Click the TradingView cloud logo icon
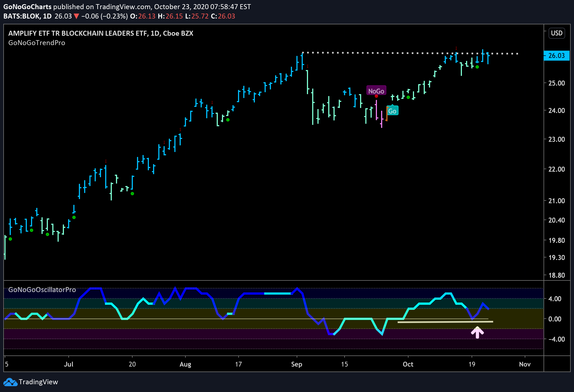 (10, 382)
